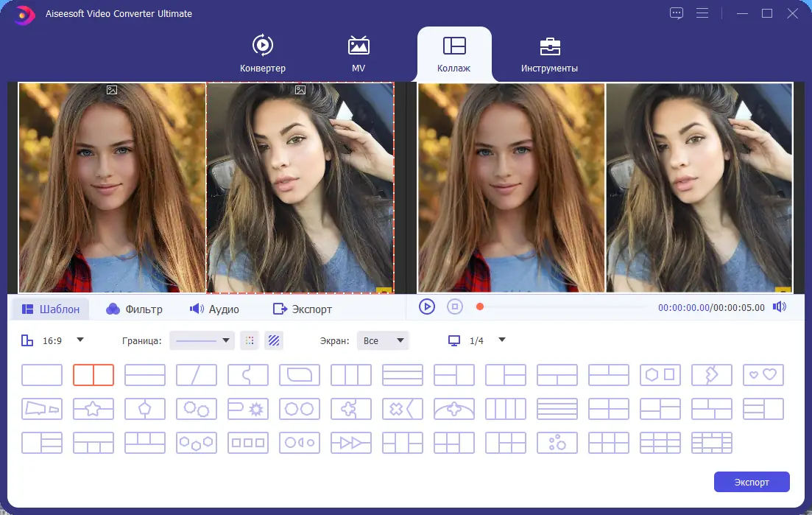
Task: Select the three hexagons template
Action: (x=197, y=443)
